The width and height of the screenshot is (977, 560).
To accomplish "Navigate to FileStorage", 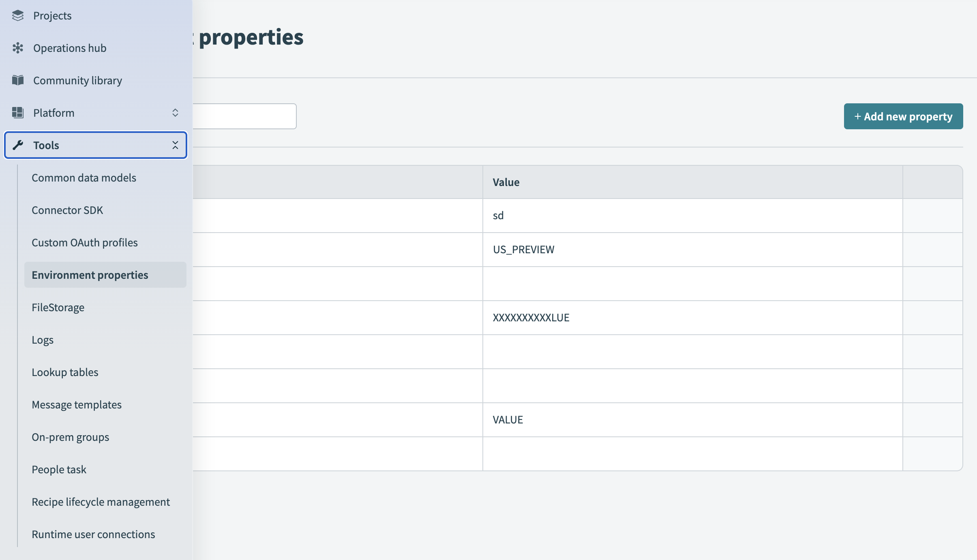I will click(x=58, y=307).
